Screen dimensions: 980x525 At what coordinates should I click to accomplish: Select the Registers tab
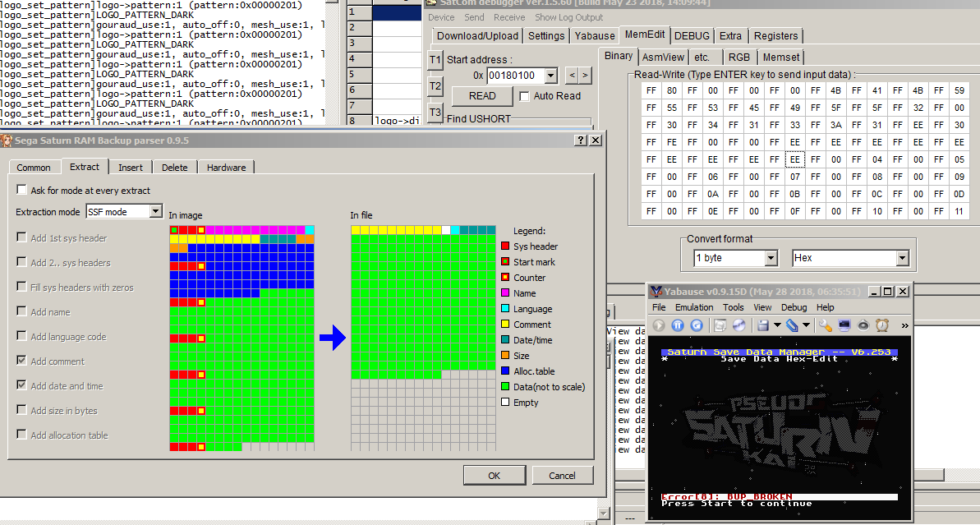(775, 35)
